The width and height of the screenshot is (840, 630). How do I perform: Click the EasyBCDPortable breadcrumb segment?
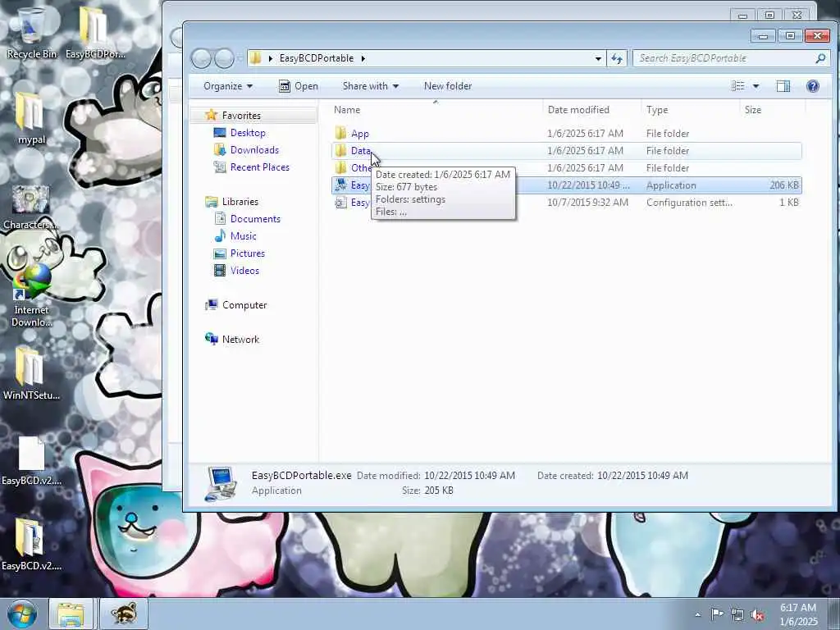[316, 58]
